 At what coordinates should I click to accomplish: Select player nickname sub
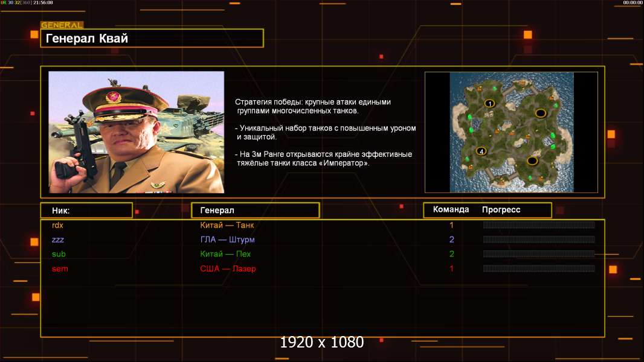tap(59, 254)
